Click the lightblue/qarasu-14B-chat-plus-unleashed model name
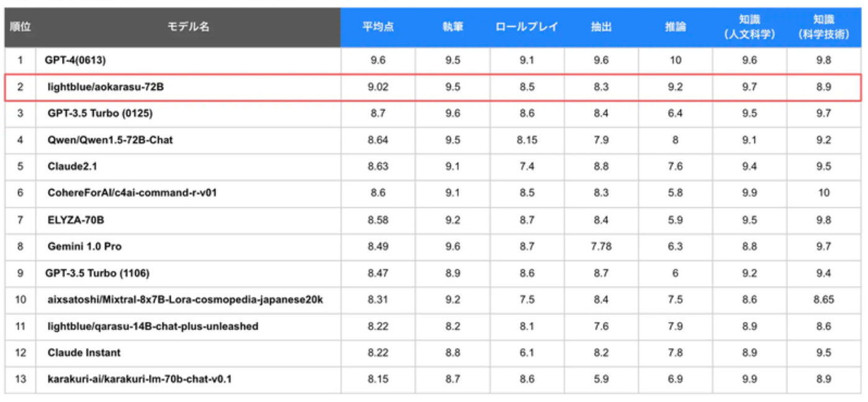The height and width of the screenshot is (402, 868). click(x=153, y=326)
